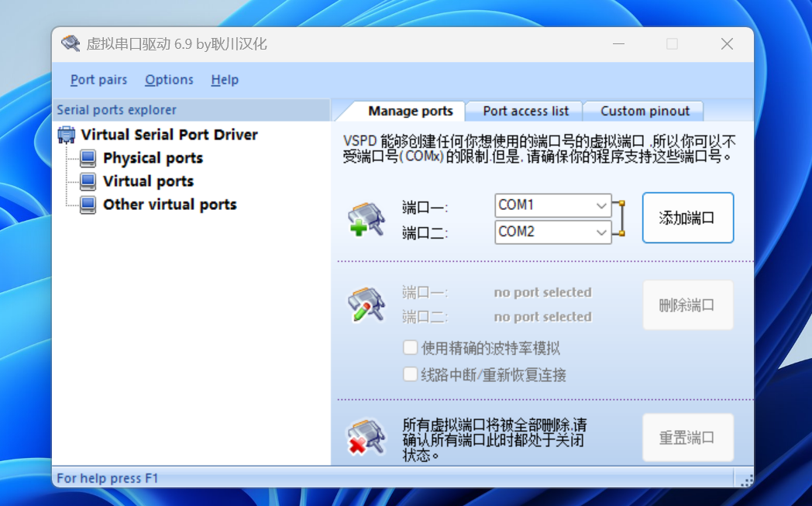Click the resize grip in status bar
The image size is (812, 506).
pos(746,480)
